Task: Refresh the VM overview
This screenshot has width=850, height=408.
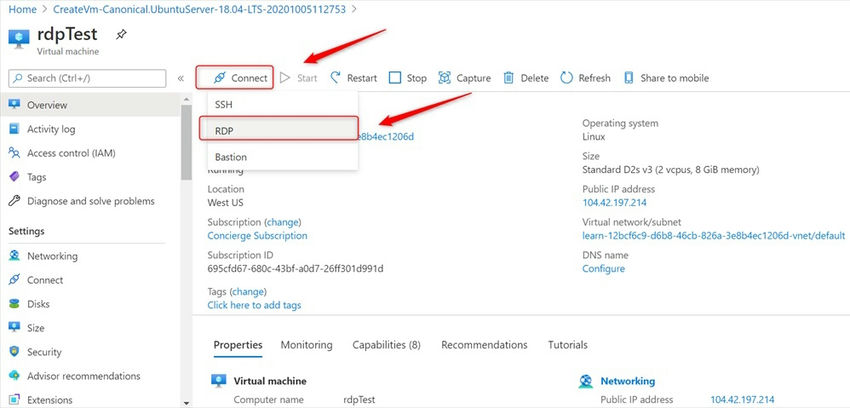Action: 567,78
